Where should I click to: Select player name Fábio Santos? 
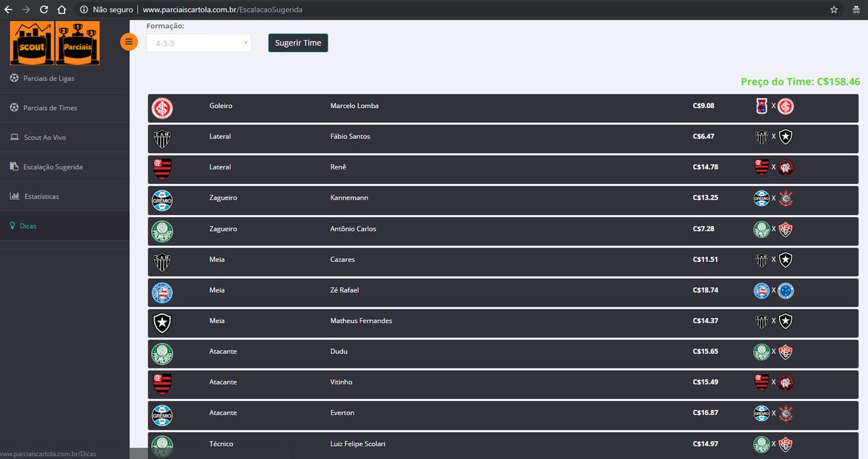pos(350,136)
